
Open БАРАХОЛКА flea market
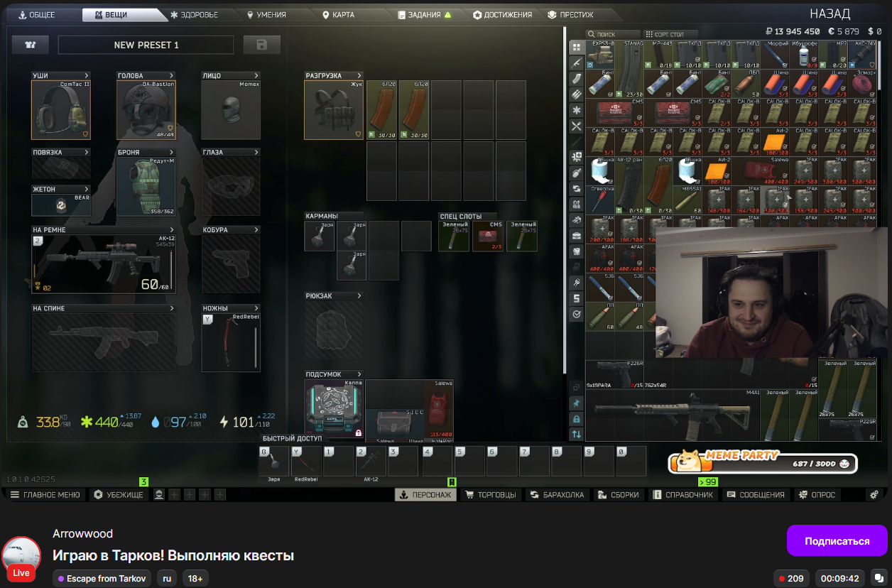pos(558,495)
